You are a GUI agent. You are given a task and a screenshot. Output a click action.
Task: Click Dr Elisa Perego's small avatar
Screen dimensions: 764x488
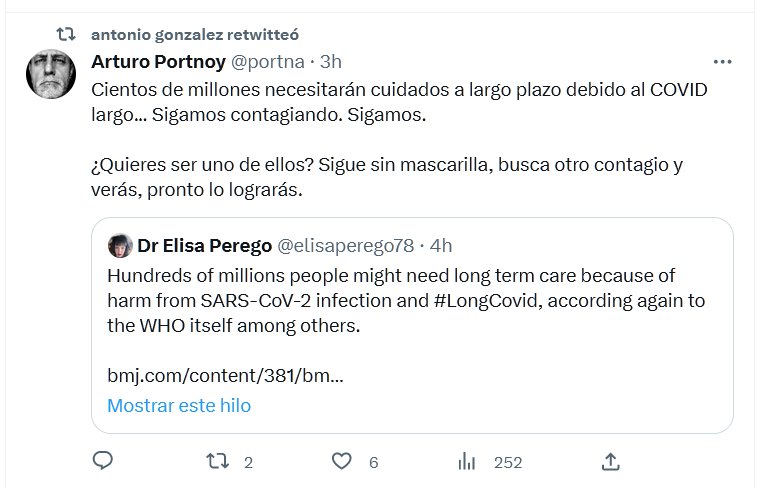click(120, 245)
